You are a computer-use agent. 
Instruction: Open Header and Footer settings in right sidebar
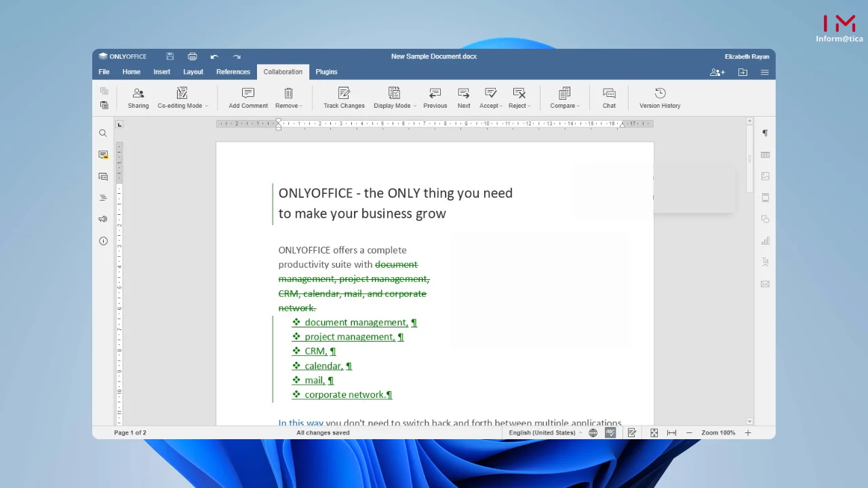(x=765, y=197)
